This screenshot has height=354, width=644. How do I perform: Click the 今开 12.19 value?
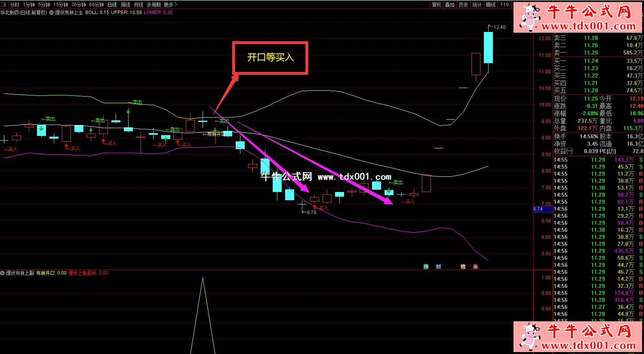[636, 99]
